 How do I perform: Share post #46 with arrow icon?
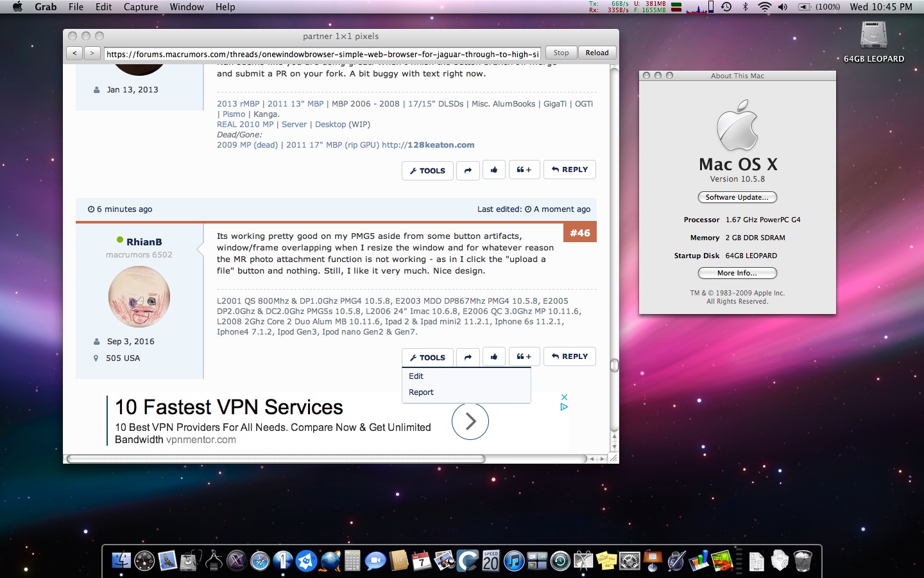point(468,357)
